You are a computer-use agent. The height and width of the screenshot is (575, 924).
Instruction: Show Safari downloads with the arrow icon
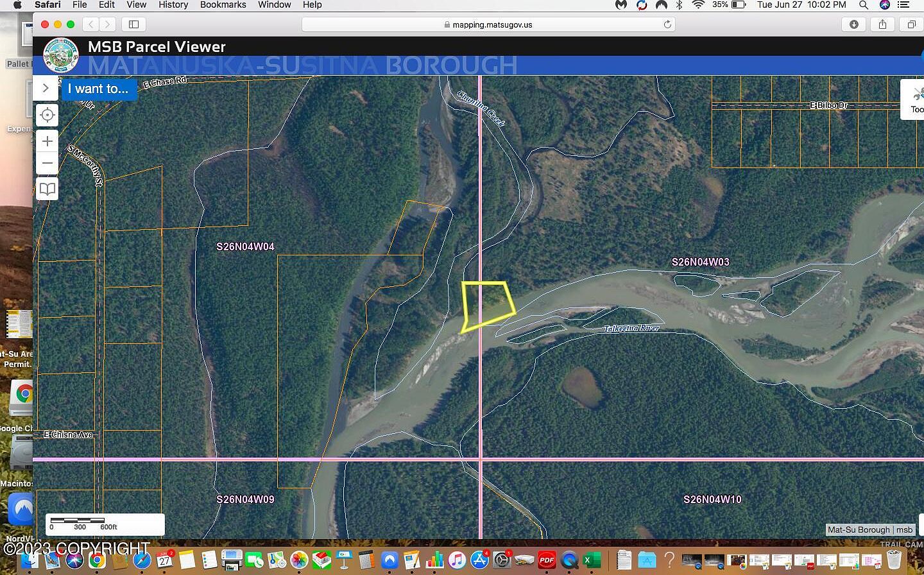(x=853, y=24)
